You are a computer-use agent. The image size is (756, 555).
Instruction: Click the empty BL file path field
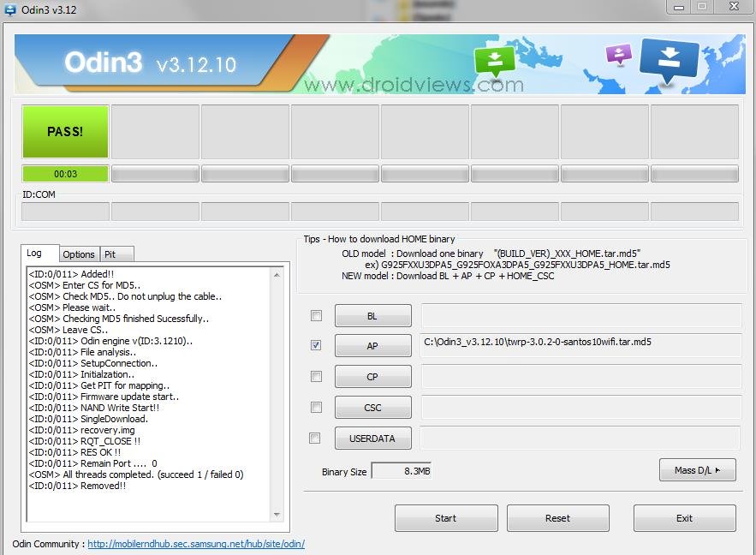point(581,315)
